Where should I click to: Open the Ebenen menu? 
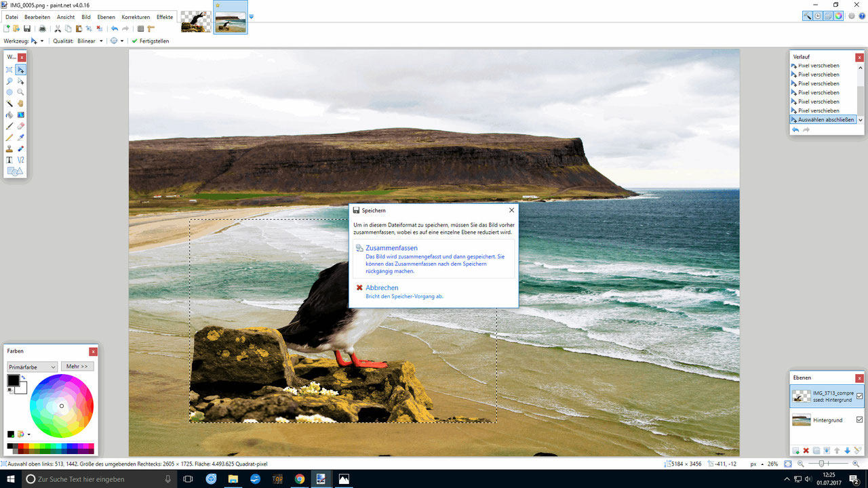[x=106, y=16]
